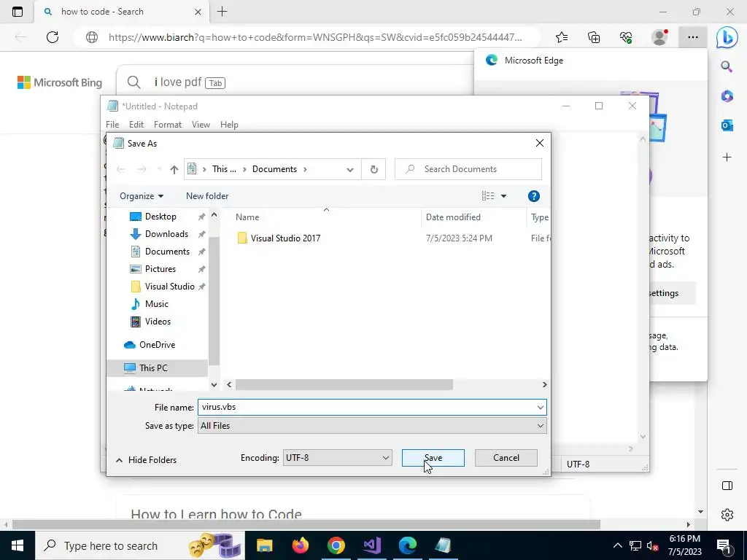Viewport: 747px width, 560px height.
Task: Launch Google Chrome from the taskbar
Action: pos(336,545)
